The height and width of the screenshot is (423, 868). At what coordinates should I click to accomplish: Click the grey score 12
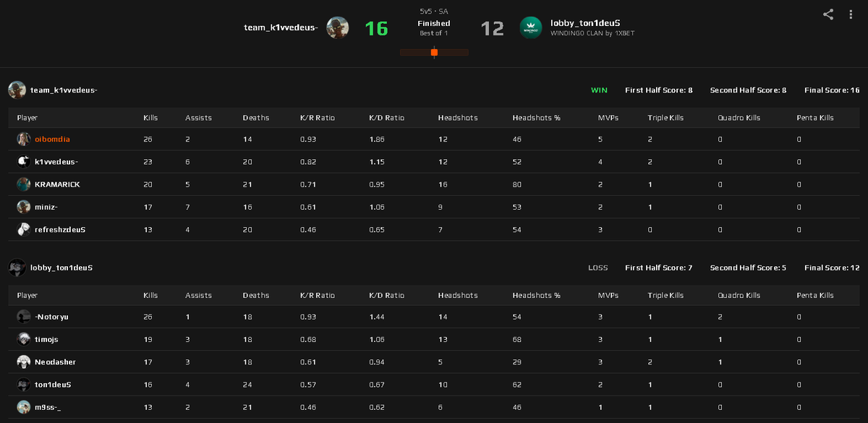[x=492, y=28]
